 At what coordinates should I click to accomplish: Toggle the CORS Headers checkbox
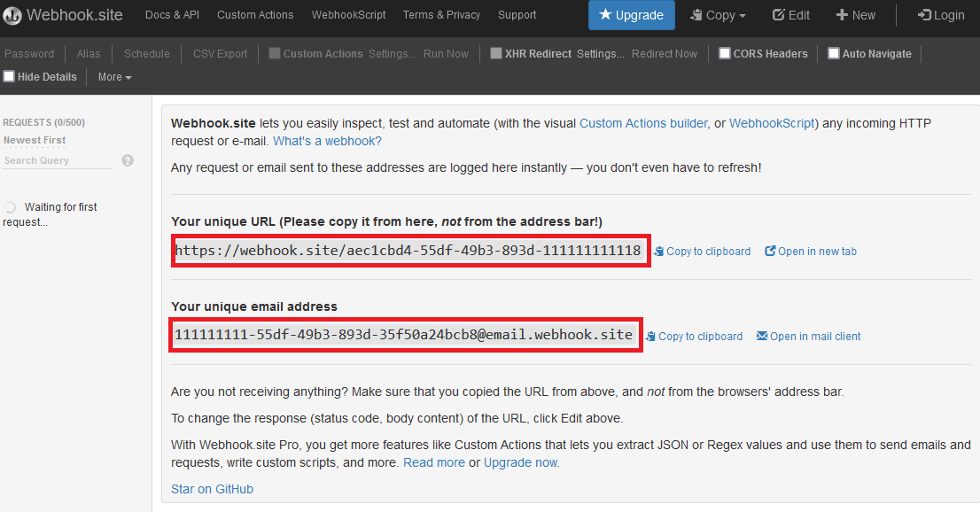[x=725, y=53]
